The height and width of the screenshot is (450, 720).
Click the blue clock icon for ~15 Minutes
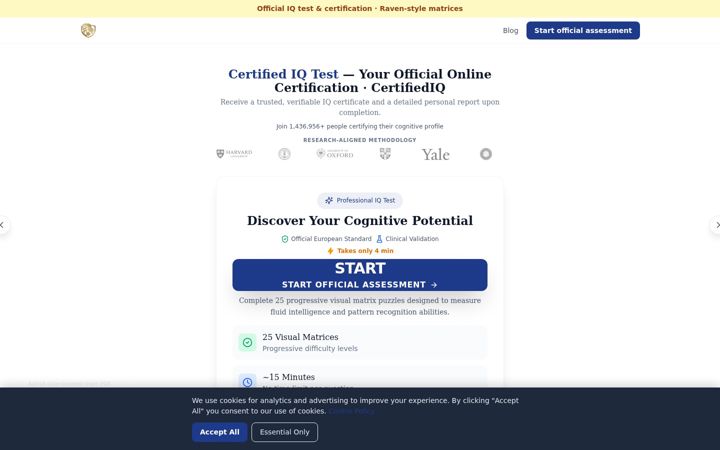[x=248, y=382]
